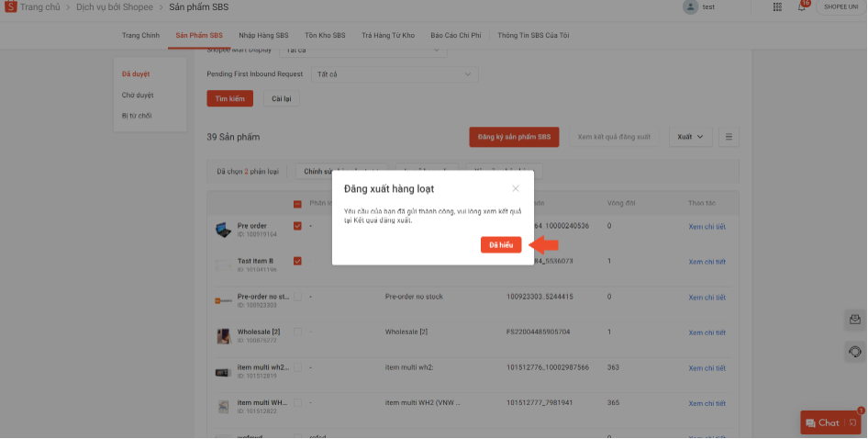868x439 pixels.
Task: Click the inbox icon on right edge
Action: click(x=855, y=320)
